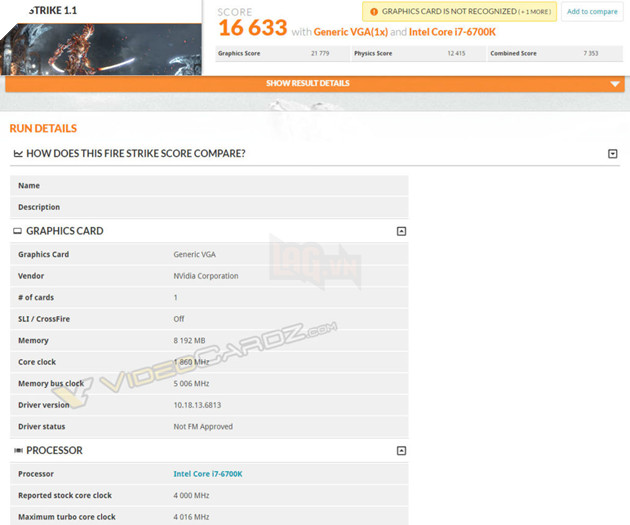630x525 pixels.
Task: Collapse the Processor section
Action: 401,451
